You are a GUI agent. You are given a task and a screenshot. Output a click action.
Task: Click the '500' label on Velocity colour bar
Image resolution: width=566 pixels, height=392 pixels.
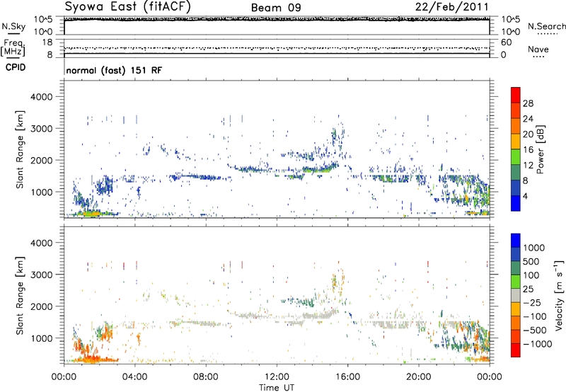531,262
